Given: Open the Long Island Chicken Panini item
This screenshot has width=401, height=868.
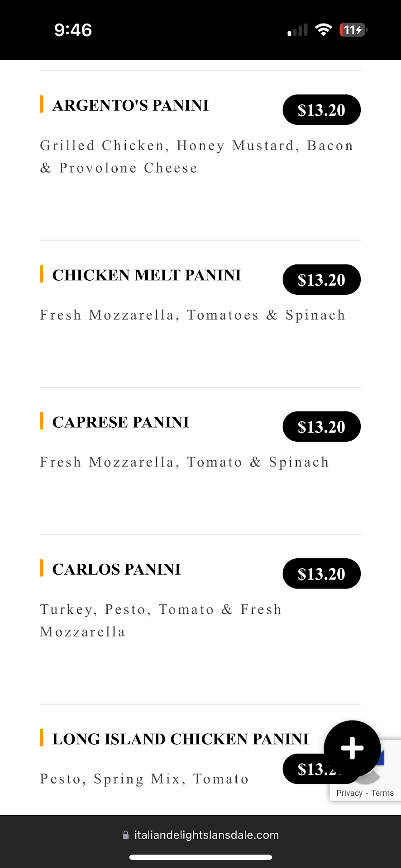Looking at the screenshot, I should pyautogui.click(x=180, y=739).
